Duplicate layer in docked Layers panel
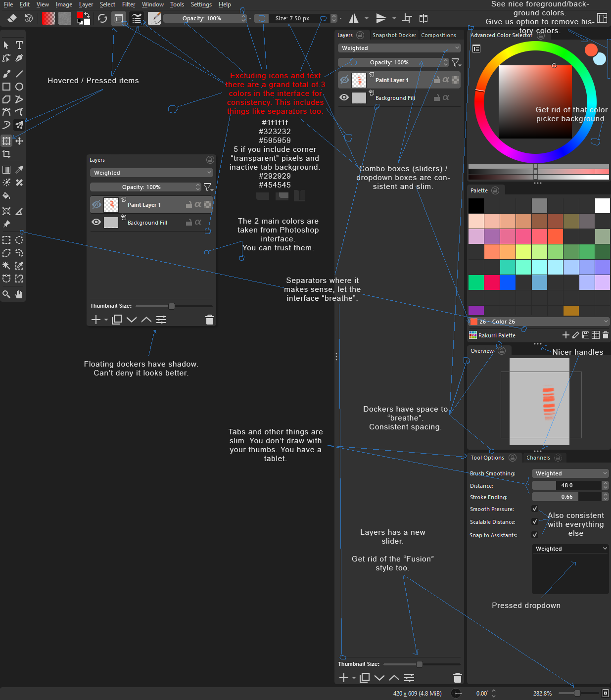This screenshot has width=611, height=700. [x=365, y=678]
